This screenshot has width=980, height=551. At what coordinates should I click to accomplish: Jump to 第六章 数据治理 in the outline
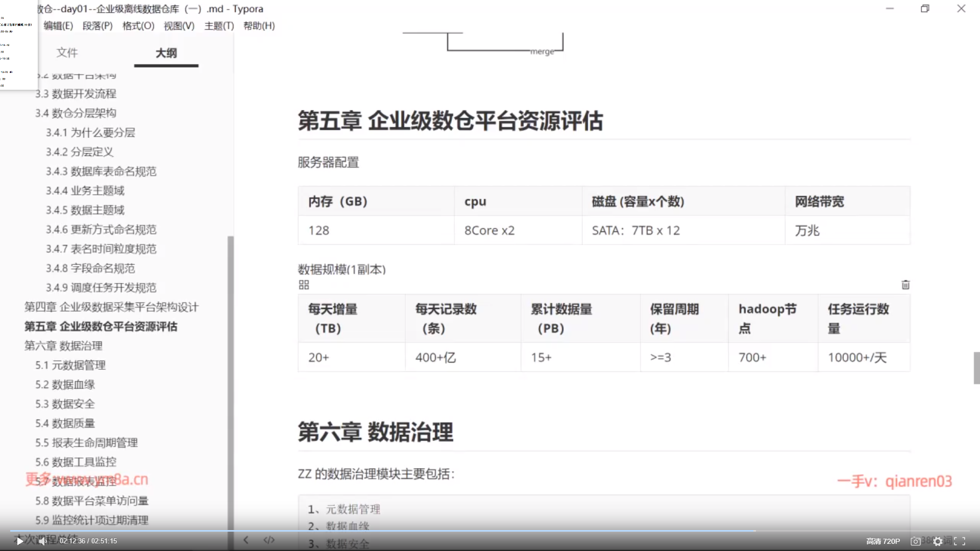pos(63,346)
